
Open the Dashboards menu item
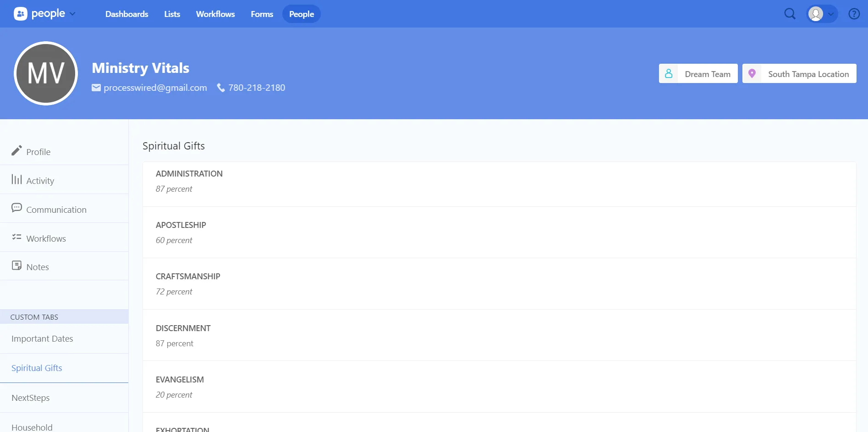(x=127, y=14)
